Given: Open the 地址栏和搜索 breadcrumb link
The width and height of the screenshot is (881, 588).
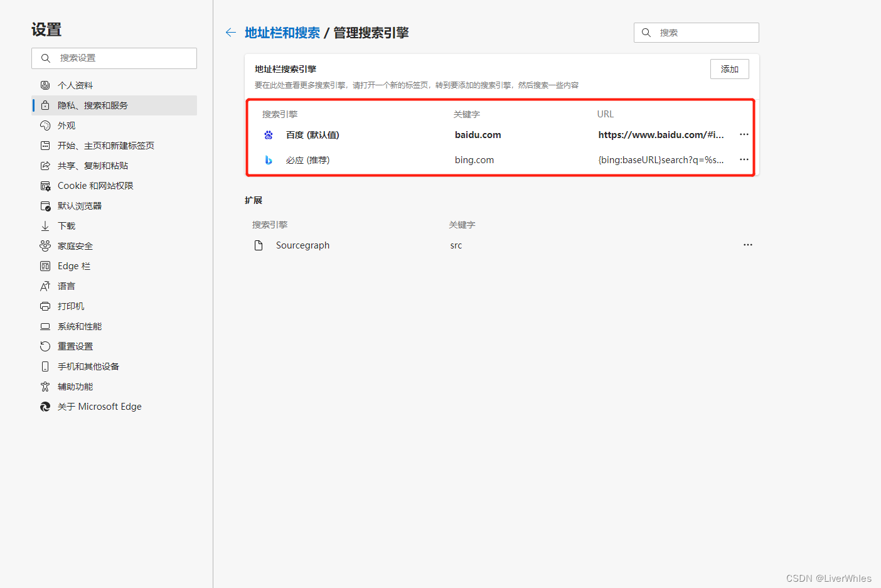Looking at the screenshot, I should 282,33.
